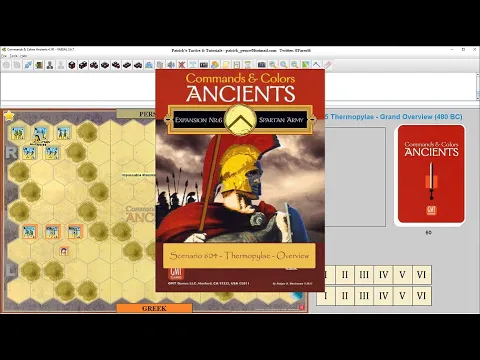Image resolution: width=480 pixels, height=360 pixels.
Task: Click the dark player silhouette icon
Action: click(50, 65)
